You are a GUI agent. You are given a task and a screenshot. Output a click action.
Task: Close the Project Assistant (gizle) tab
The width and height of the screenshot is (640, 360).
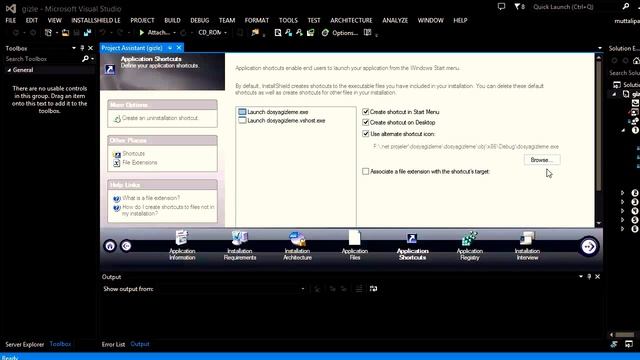(179, 48)
